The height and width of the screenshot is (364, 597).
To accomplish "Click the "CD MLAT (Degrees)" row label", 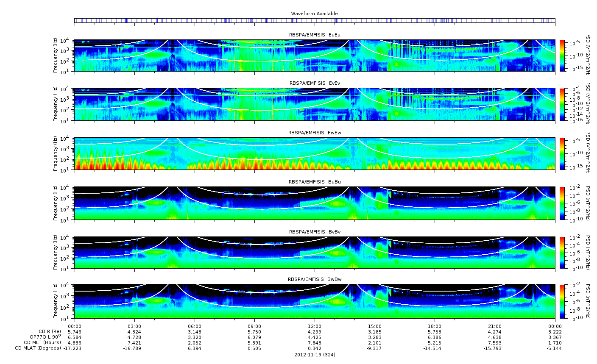I will [39, 348].
